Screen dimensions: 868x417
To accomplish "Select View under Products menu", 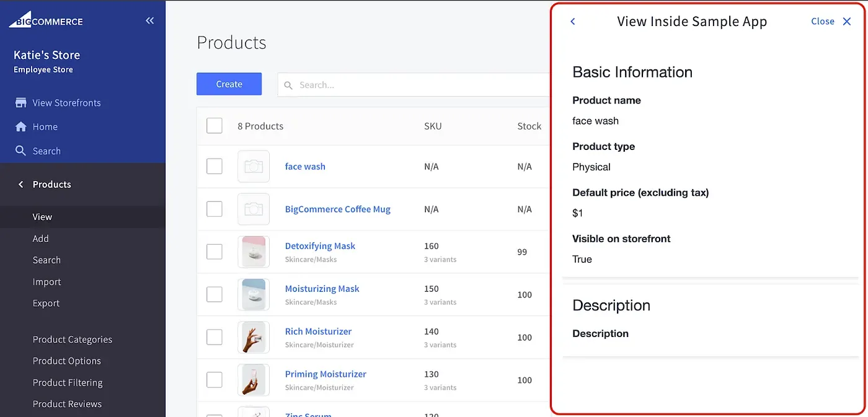I will pos(42,217).
